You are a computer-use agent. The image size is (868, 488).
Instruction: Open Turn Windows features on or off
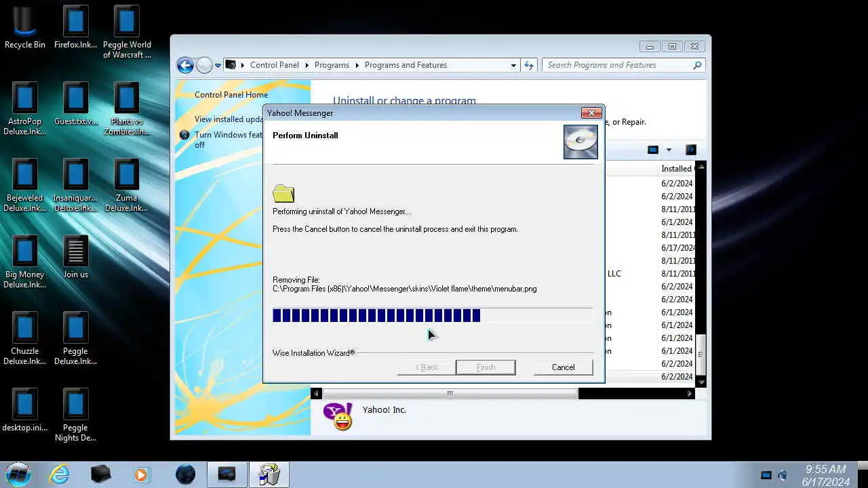pos(229,140)
